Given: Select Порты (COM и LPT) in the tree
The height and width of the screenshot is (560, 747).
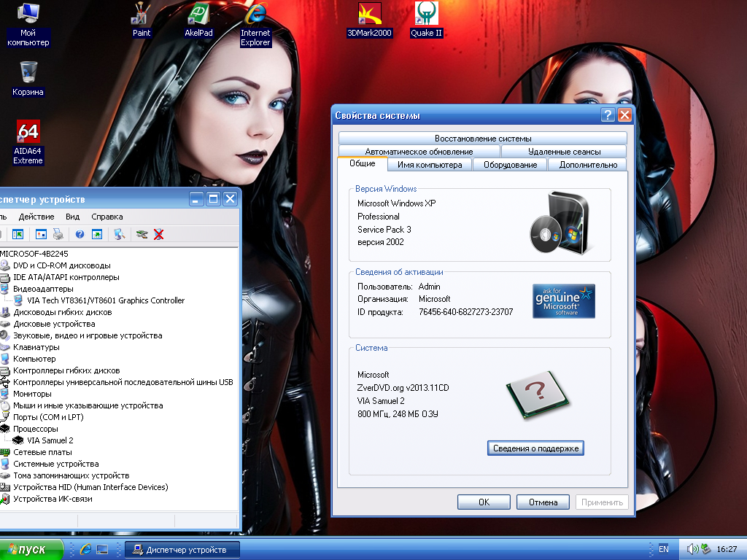Looking at the screenshot, I should (x=48, y=417).
